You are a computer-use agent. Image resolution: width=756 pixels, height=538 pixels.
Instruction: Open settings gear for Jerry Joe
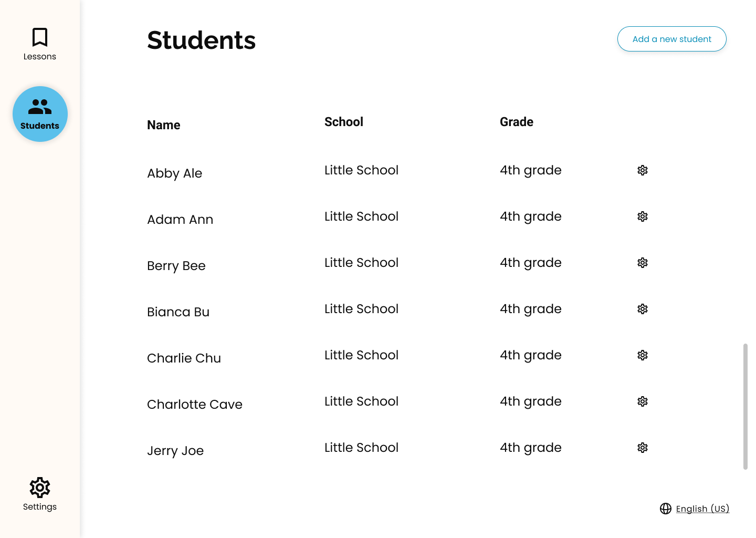pos(643,448)
